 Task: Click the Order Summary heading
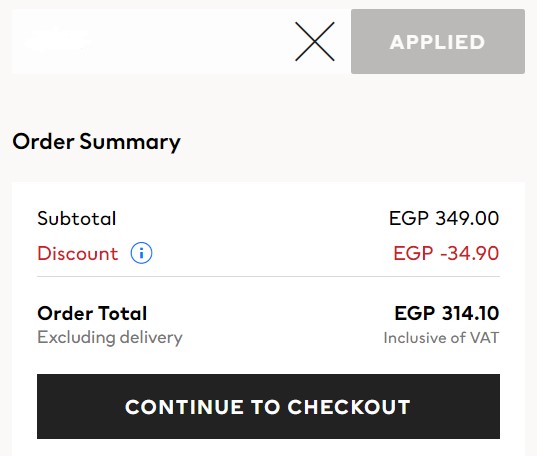[96, 142]
